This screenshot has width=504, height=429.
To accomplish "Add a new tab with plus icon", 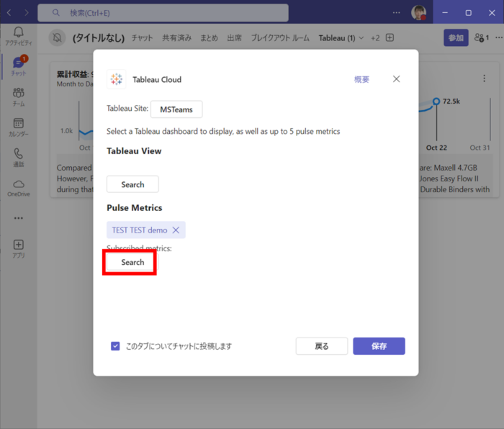I will point(390,38).
